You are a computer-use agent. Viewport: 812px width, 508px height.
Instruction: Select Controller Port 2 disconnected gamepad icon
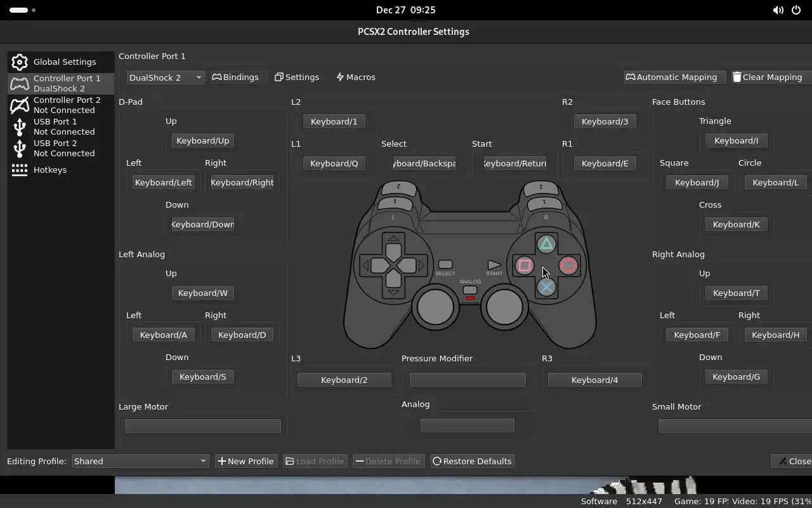(x=20, y=105)
